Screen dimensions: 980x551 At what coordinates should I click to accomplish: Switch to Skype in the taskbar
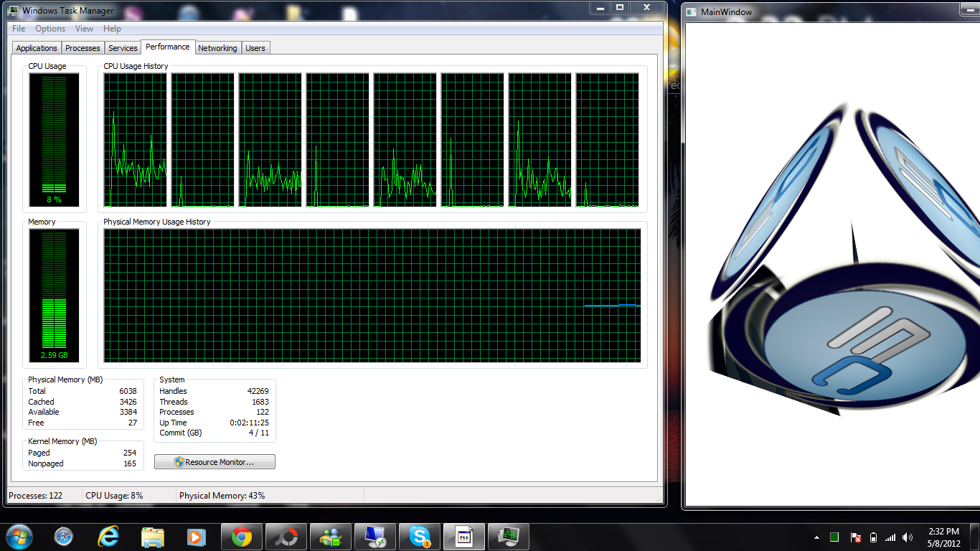420,536
